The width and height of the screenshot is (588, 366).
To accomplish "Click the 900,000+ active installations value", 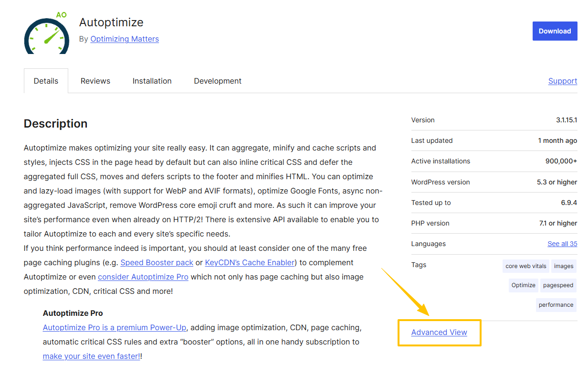I will coord(561,161).
